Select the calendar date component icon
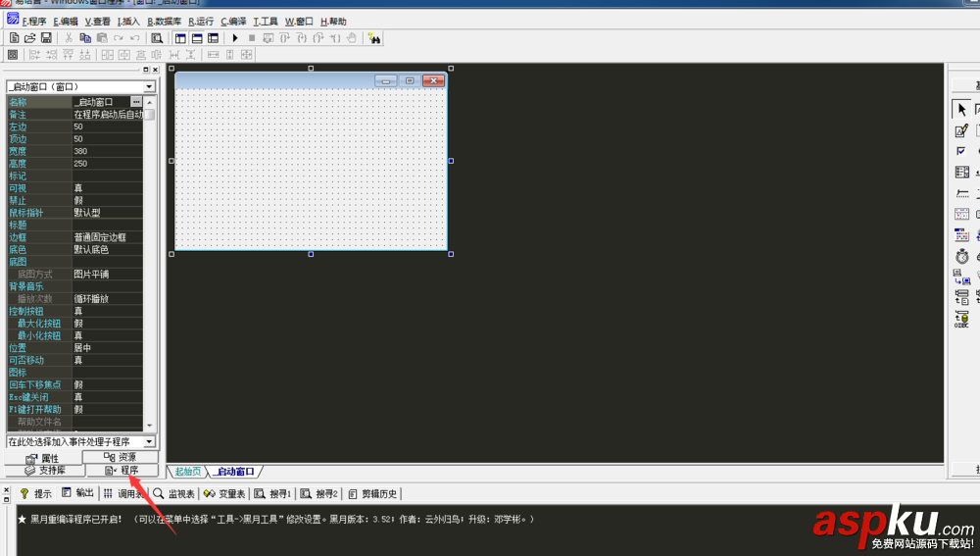Image resolution: width=980 pixels, height=556 pixels. pos(961,214)
